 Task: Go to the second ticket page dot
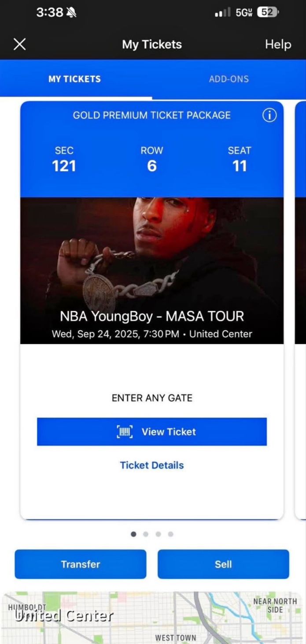click(146, 534)
